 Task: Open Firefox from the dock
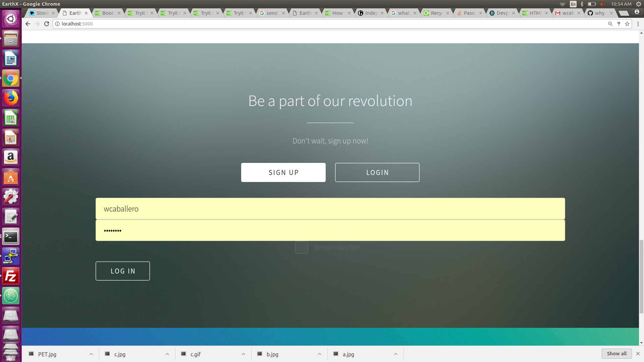pos(11,98)
